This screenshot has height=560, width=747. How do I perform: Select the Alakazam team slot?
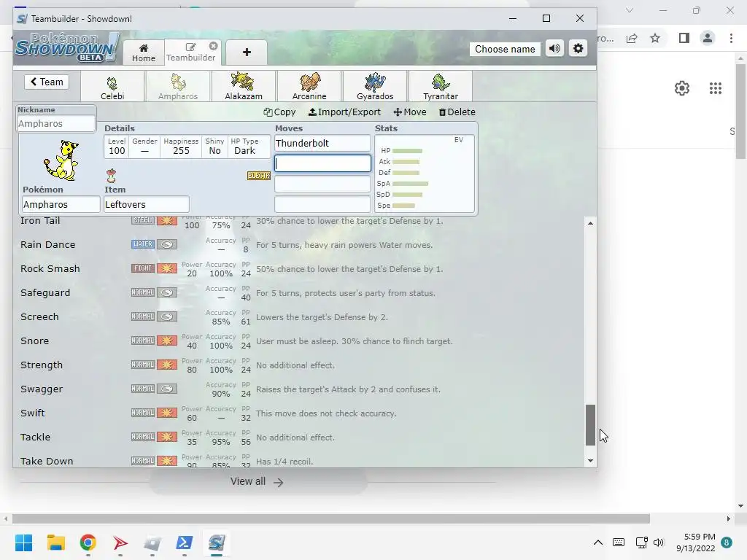click(x=244, y=86)
